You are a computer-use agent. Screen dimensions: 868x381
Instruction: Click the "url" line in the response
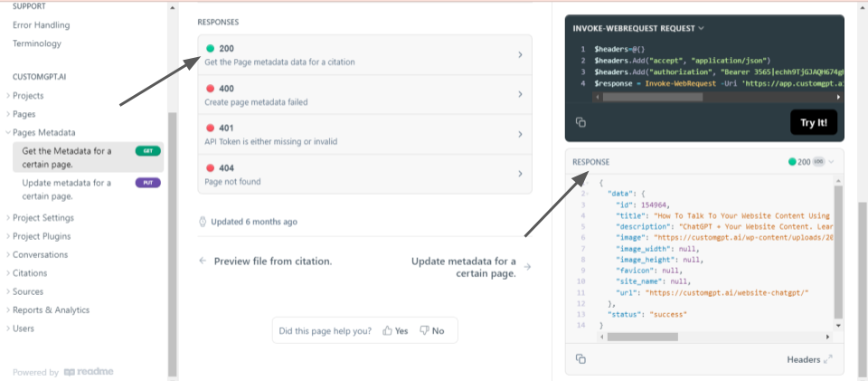[x=712, y=292]
